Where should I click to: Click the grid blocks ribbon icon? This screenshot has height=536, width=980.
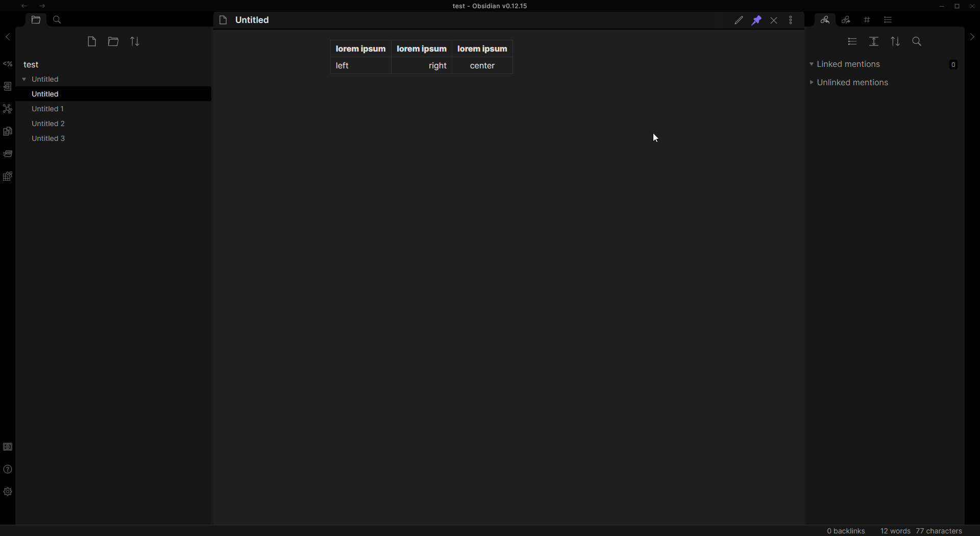[x=8, y=177]
